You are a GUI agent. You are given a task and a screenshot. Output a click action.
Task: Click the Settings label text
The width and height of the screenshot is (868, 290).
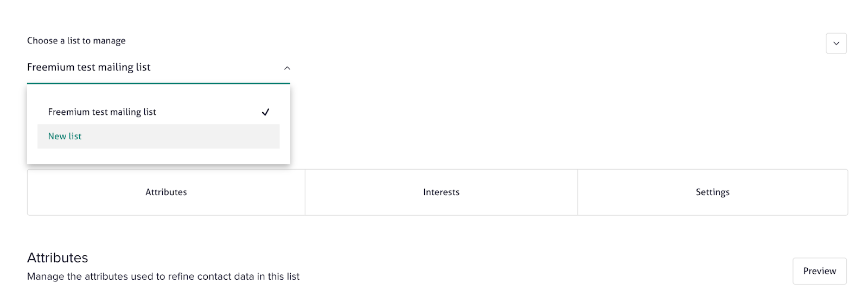(x=712, y=192)
